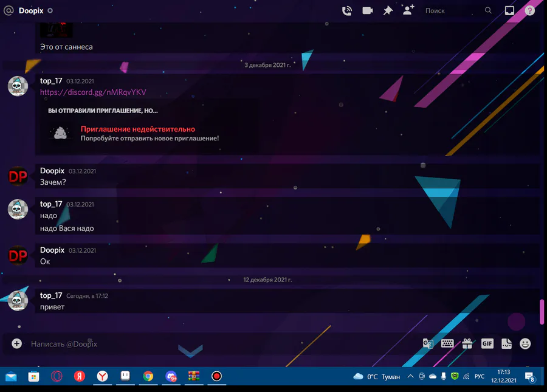This screenshot has width=547, height=392.
Task: Open Yandex red Я app in taskbar
Action: (x=79, y=376)
